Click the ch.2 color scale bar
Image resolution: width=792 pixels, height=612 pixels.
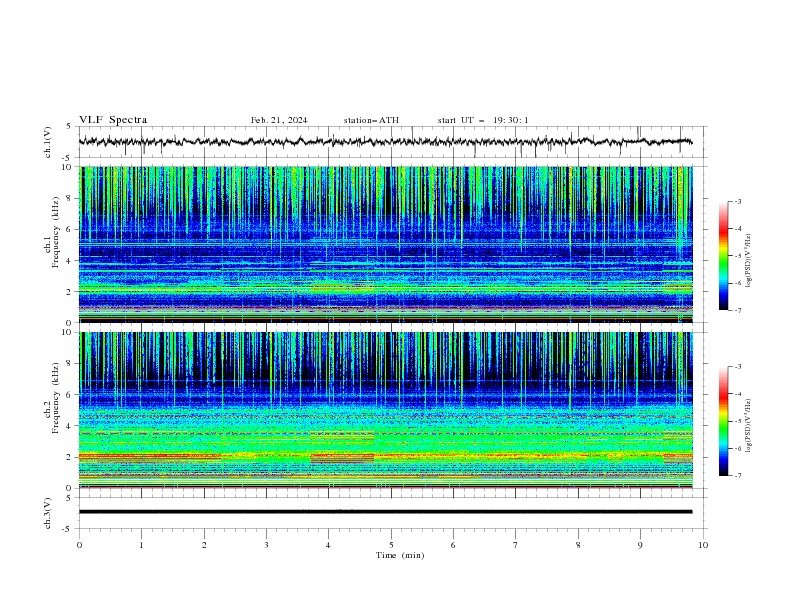(723, 421)
